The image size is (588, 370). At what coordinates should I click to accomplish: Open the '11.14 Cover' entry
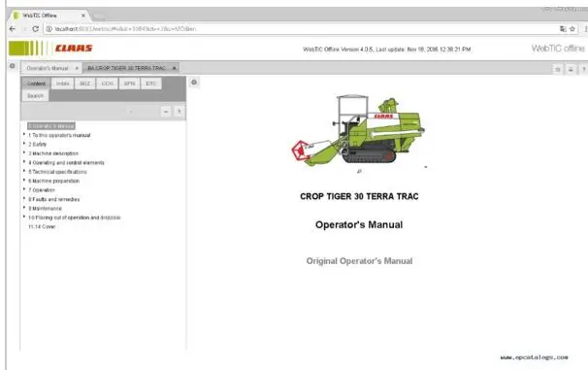point(42,226)
